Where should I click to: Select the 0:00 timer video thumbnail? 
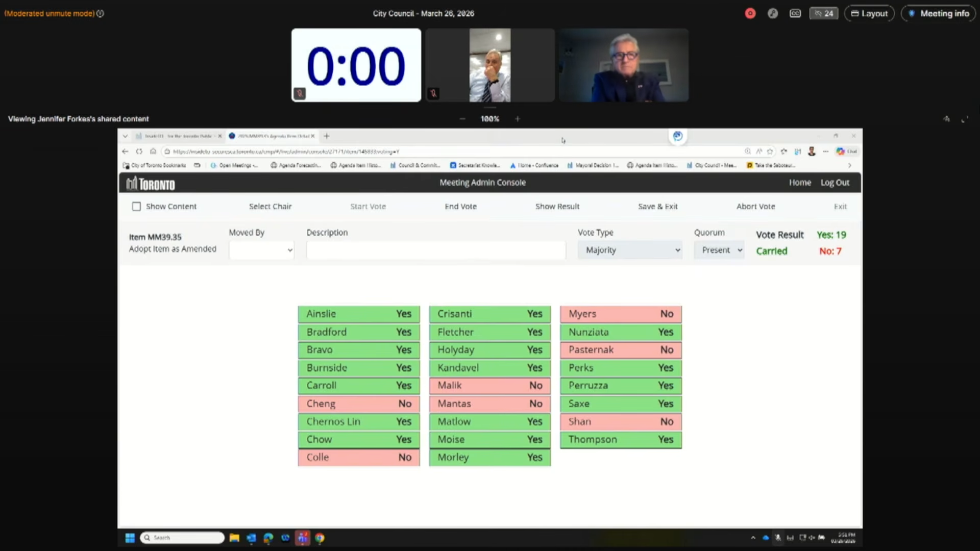click(x=356, y=65)
